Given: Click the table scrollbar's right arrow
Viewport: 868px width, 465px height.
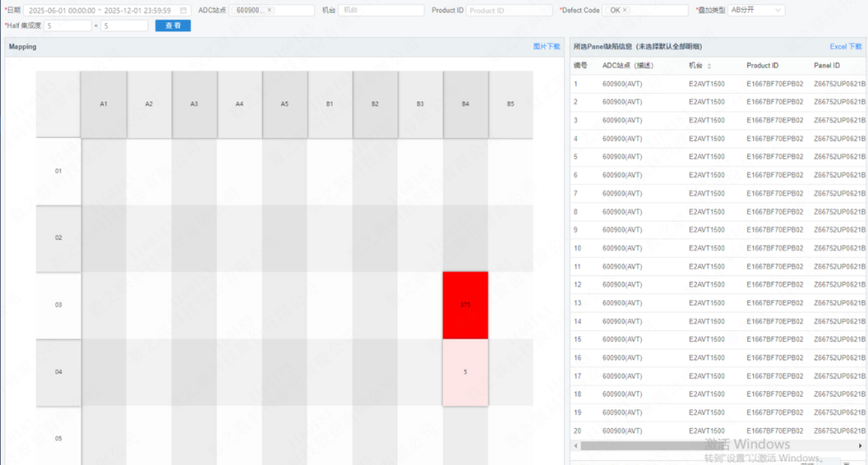Looking at the screenshot, I should [860, 446].
